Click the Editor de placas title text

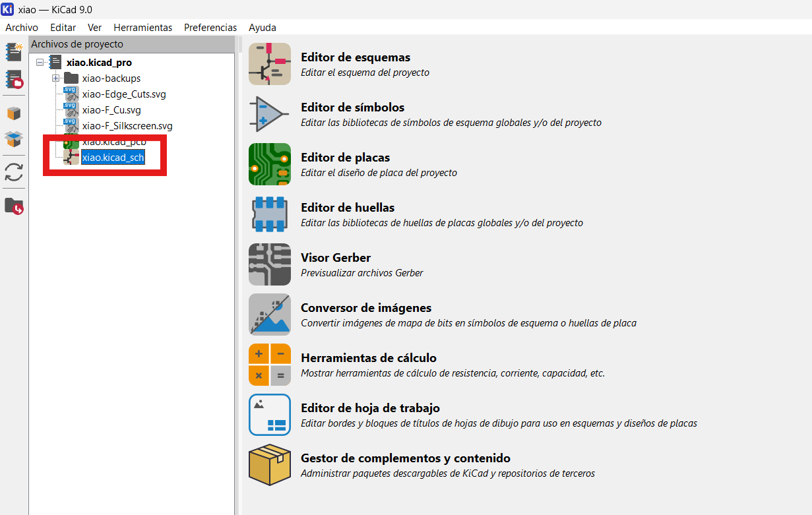click(346, 158)
